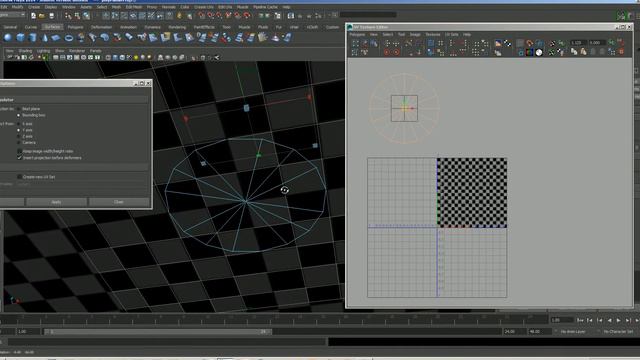Toggle checker texture display in UV Texture Editor
Image resolution: width=640 pixels, height=360 pixels.
pos(507,43)
